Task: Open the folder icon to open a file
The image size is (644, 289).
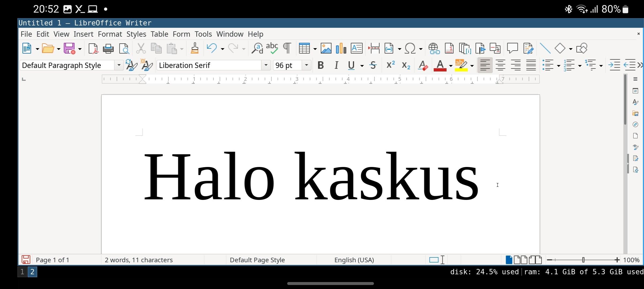Action: (48, 49)
